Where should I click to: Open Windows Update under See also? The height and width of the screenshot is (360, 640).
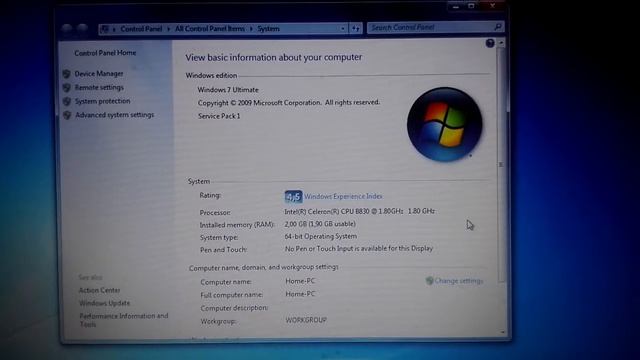(104, 303)
